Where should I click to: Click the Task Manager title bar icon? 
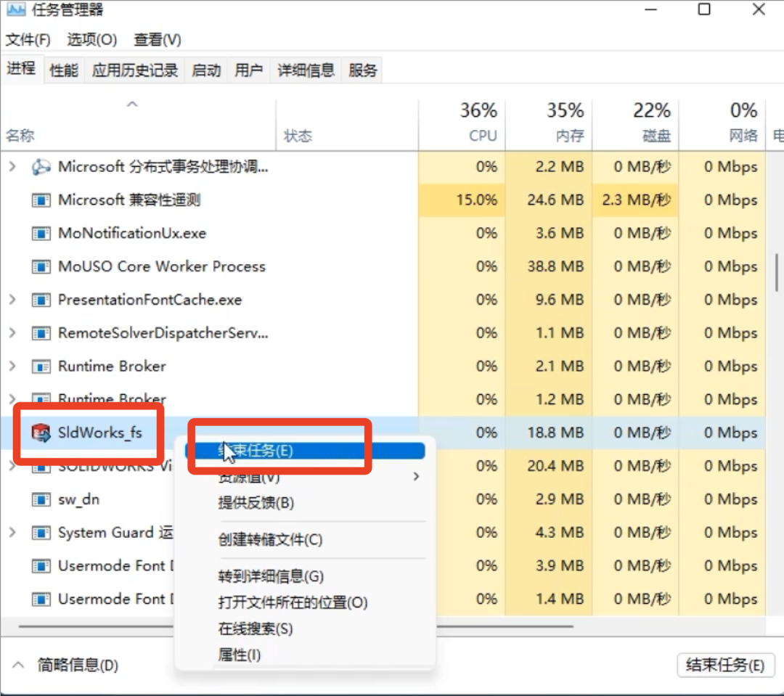point(16,9)
